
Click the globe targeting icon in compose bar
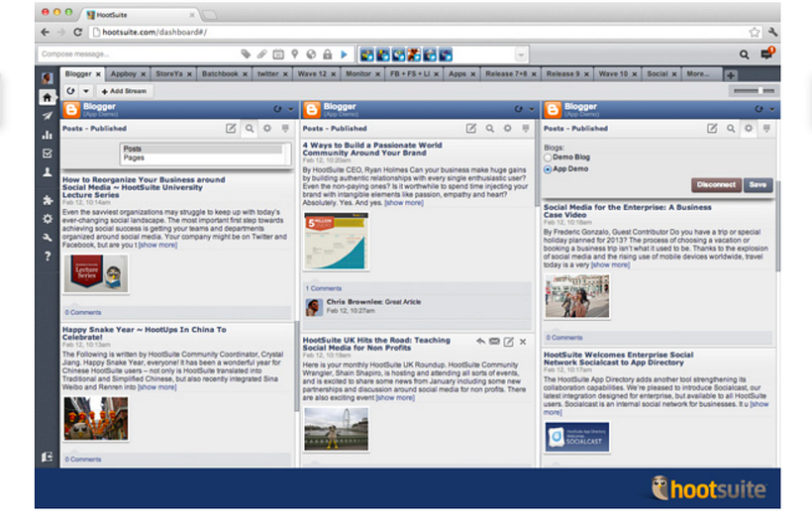(x=311, y=53)
